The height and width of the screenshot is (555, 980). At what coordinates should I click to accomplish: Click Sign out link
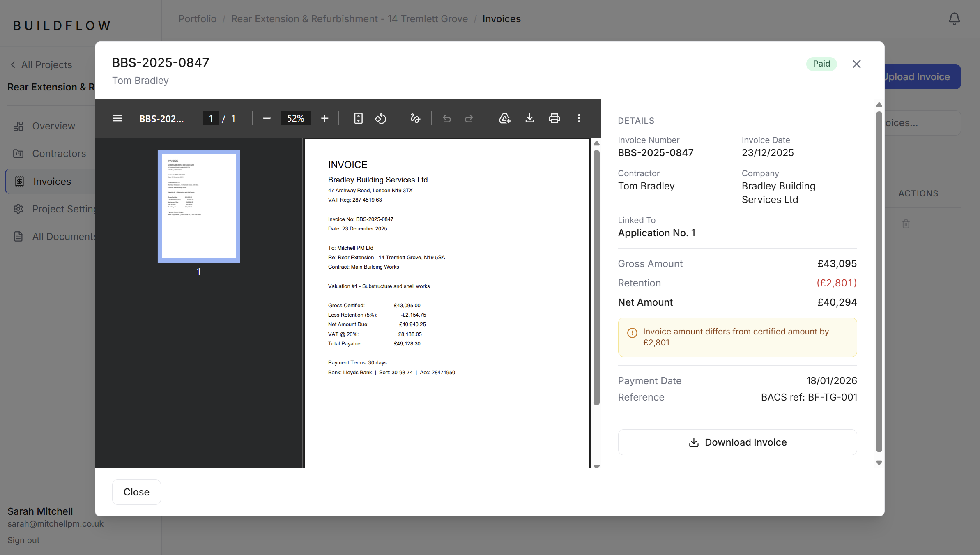pos(23,540)
